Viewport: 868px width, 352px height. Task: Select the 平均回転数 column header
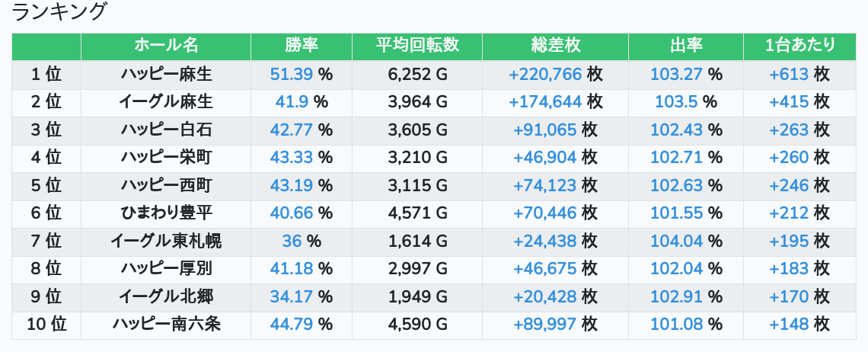click(x=416, y=46)
